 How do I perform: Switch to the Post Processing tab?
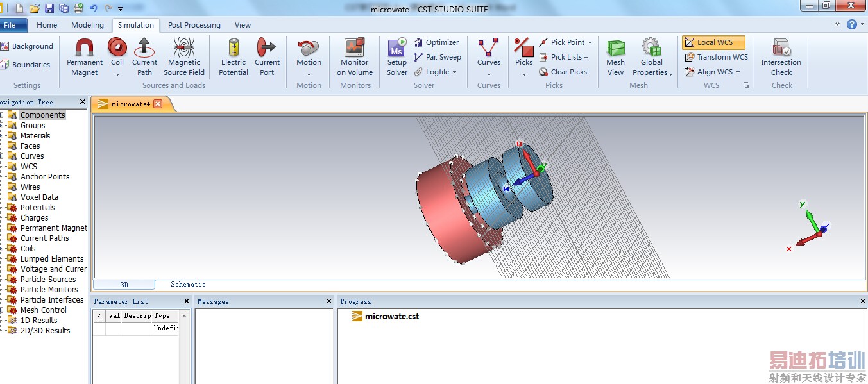(x=194, y=25)
